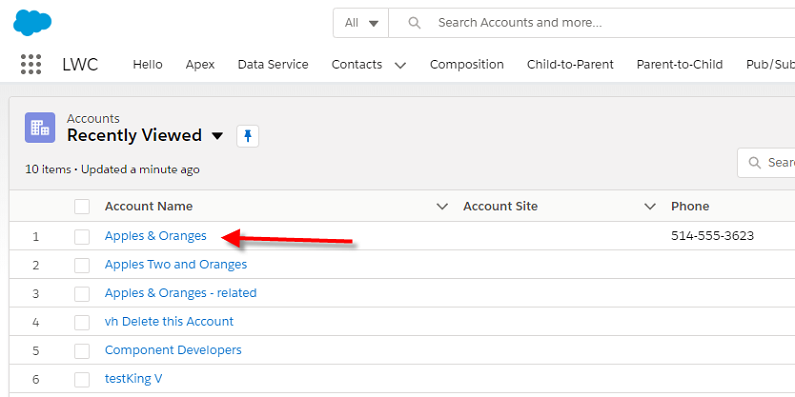
Task: Open the App Launcher grid icon
Action: (31, 64)
